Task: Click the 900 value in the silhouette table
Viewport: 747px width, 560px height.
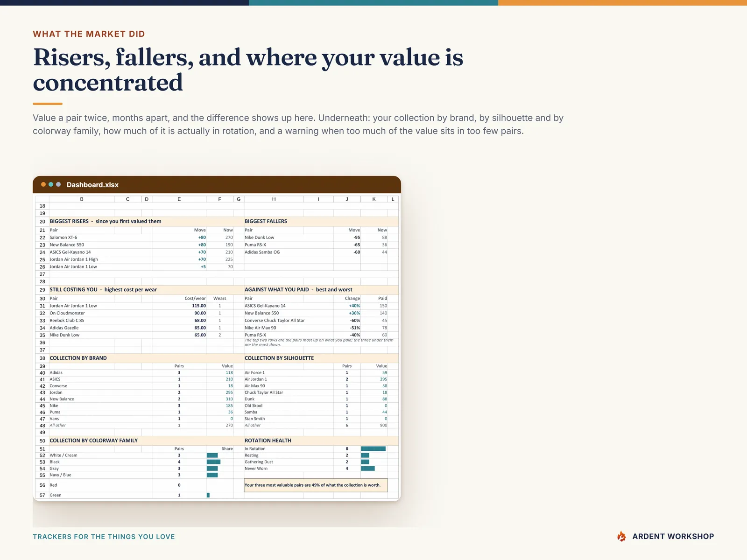Action: click(383, 425)
